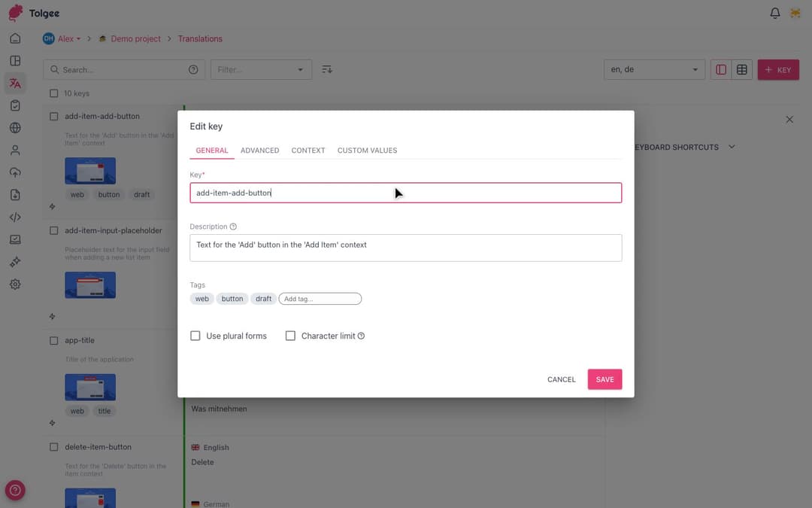Enable the Character limit checkbox
812x508 pixels.
[290, 336]
